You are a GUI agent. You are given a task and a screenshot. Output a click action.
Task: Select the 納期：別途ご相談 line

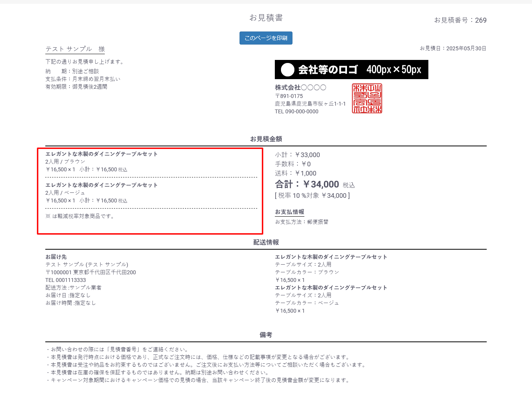coord(72,71)
